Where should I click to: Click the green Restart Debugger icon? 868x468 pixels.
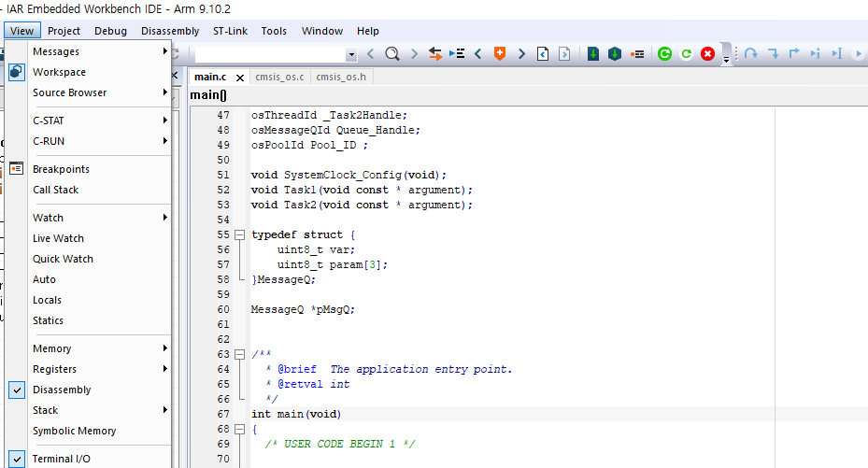tap(665, 53)
